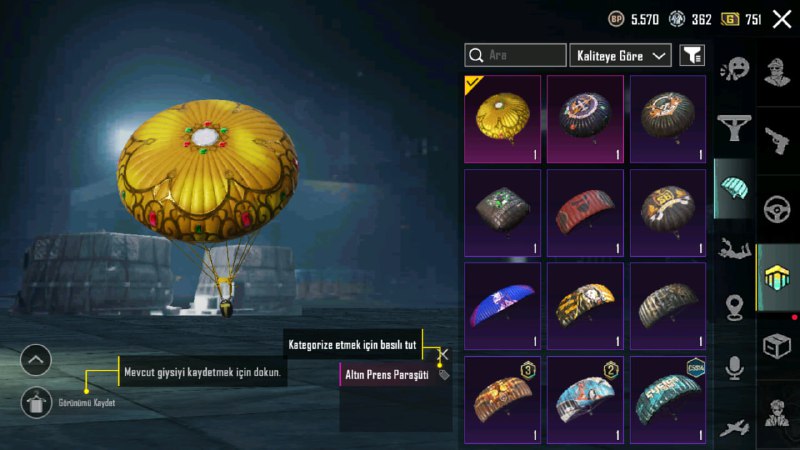Select the parachute category icon
The width and height of the screenshot is (800, 450).
click(734, 188)
